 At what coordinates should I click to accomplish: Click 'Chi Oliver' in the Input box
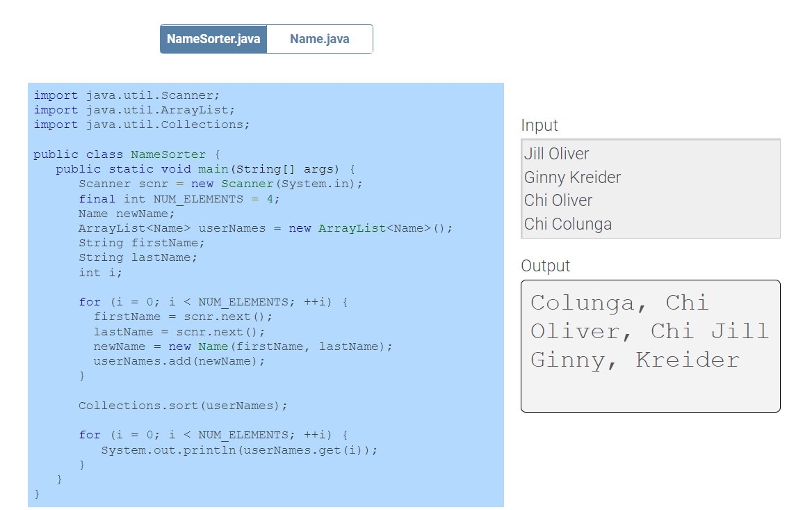coord(558,200)
